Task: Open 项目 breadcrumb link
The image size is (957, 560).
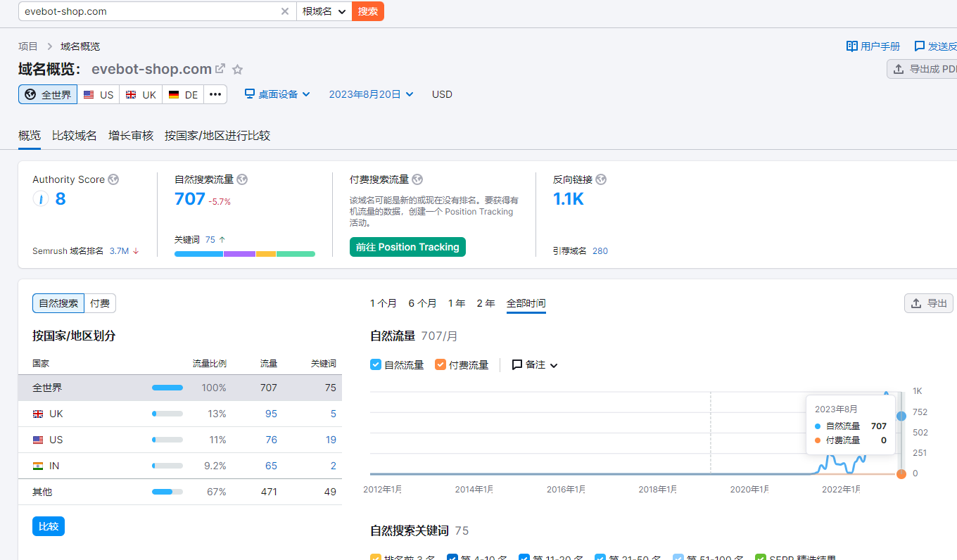Action: (28, 46)
